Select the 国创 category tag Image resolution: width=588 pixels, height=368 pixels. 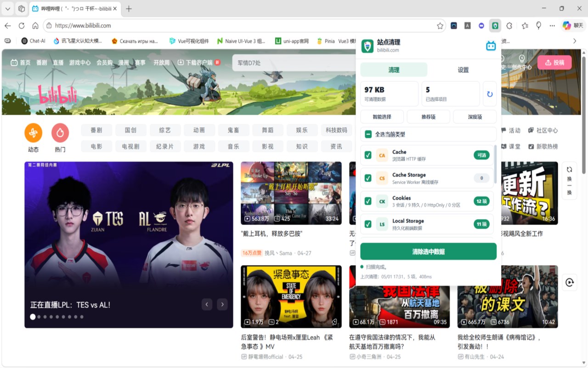[x=130, y=130]
